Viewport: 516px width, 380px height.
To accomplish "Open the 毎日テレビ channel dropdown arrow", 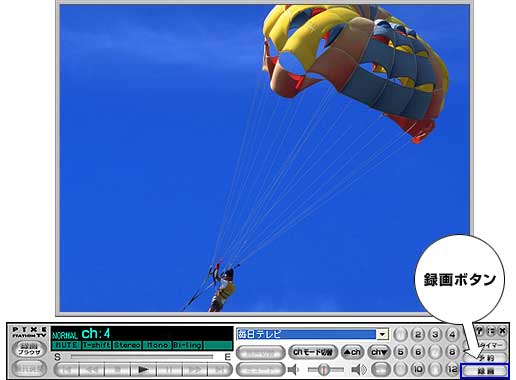I will [x=382, y=334].
